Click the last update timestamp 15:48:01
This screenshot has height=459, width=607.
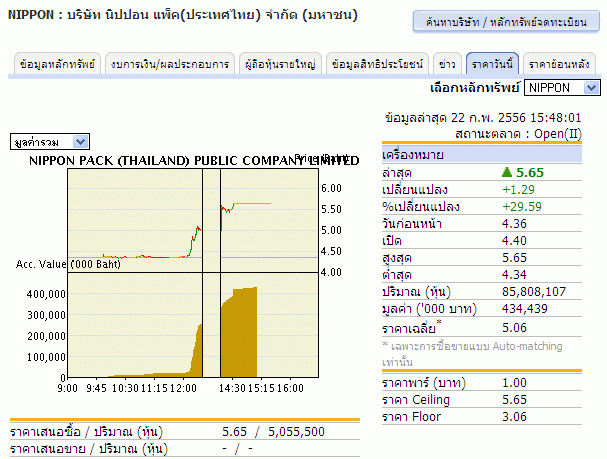point(555,118)
